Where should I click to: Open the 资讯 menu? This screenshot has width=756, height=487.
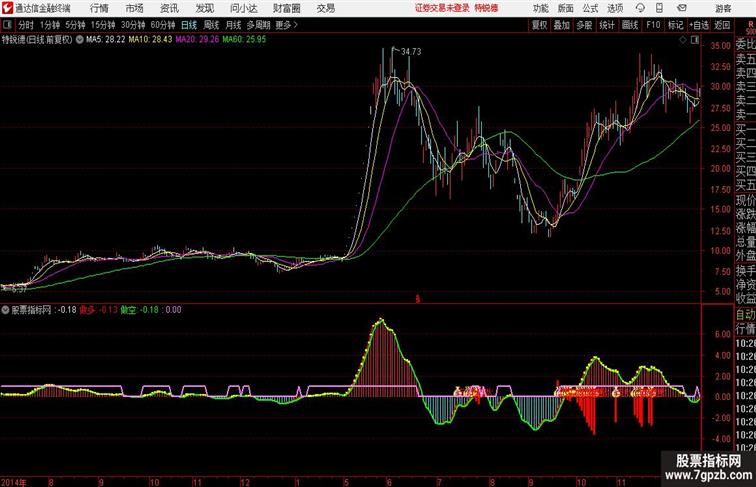(169, 8)
